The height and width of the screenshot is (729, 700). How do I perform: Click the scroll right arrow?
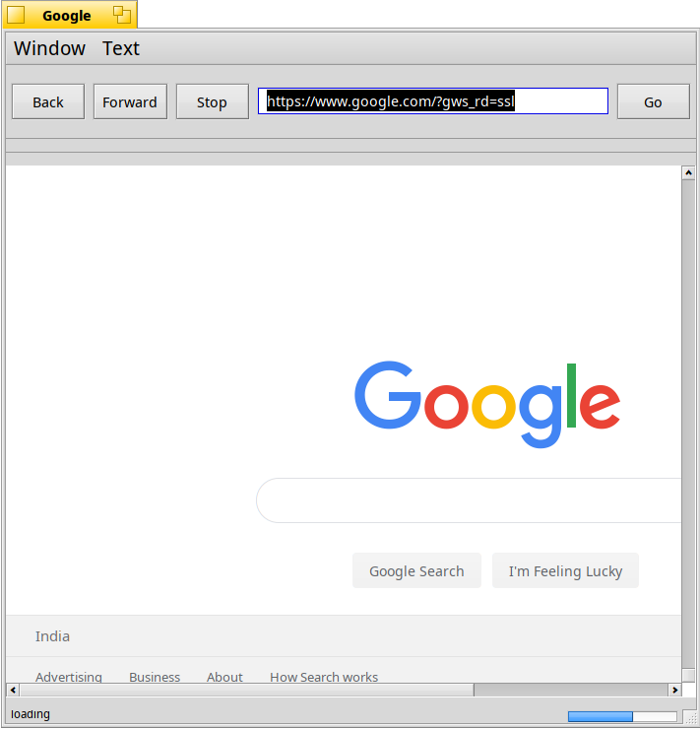(x=675, y=690)
